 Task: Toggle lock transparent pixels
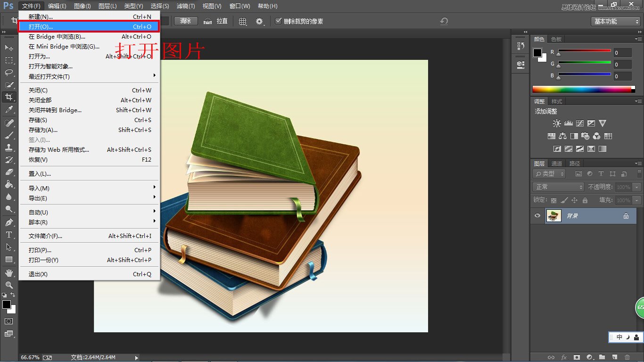(x=553, y=200)
